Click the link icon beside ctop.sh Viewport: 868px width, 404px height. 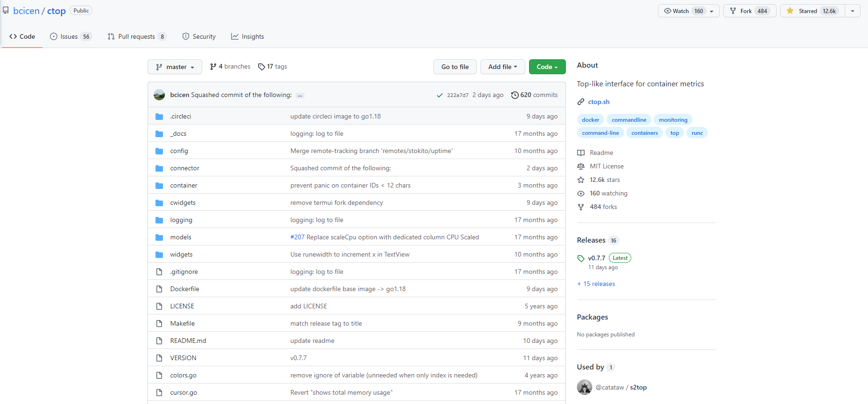point(581,102)
